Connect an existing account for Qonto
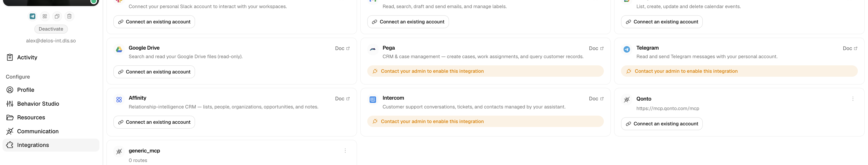868x165 pixels. pos(662,124)
